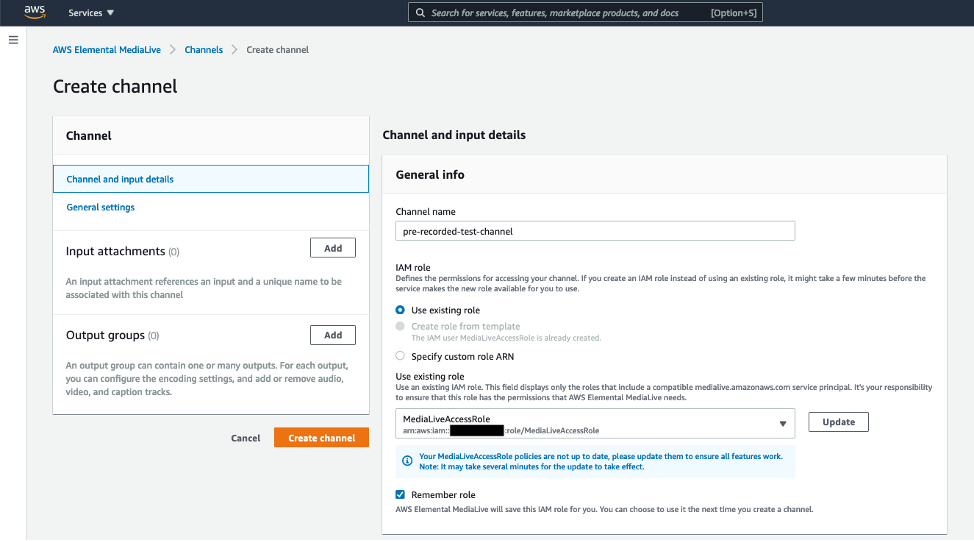Open the AWS logo home

point(35,12)
